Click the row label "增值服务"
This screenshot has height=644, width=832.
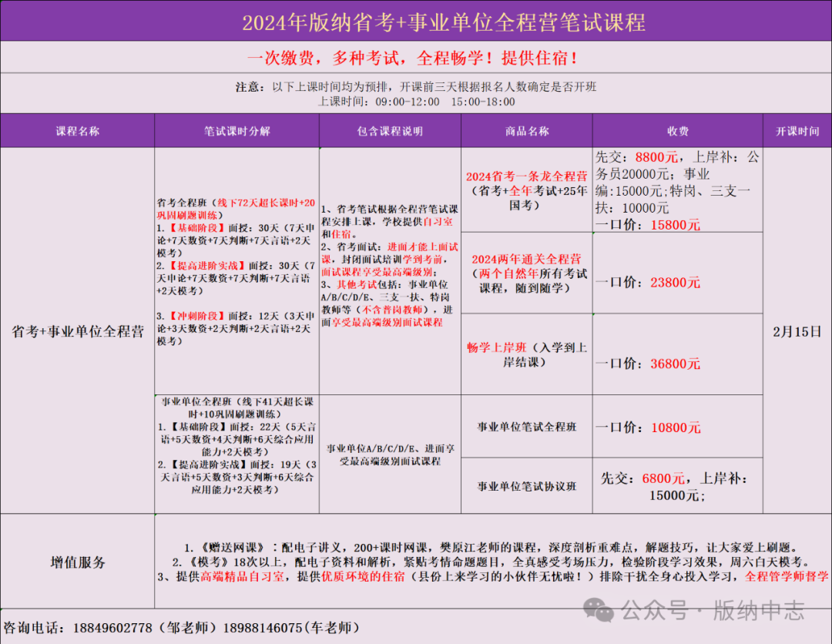78,562
